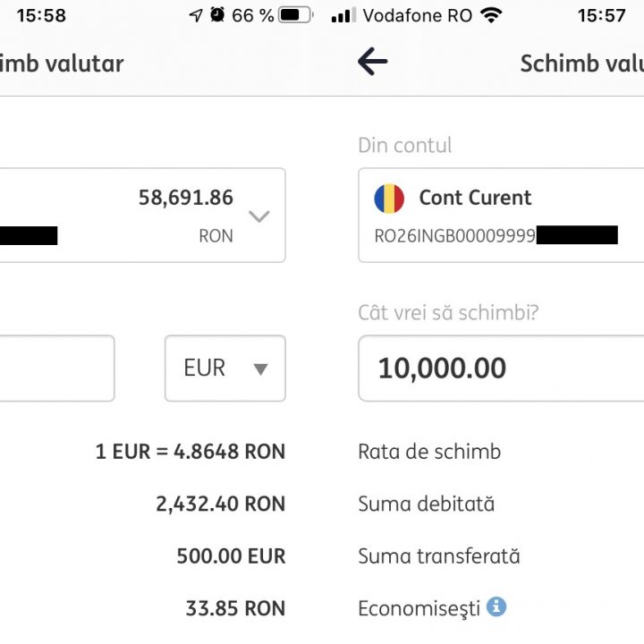644x644 pixels.
Task: Tap the 500.00 EUR transferred amount
Action: coord(231,556)
